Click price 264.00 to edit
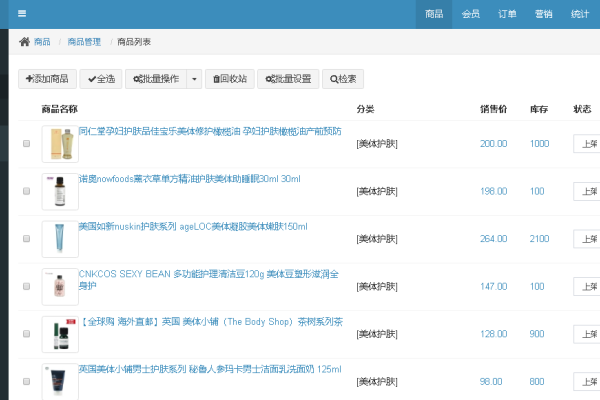 [x=494, y=239]
